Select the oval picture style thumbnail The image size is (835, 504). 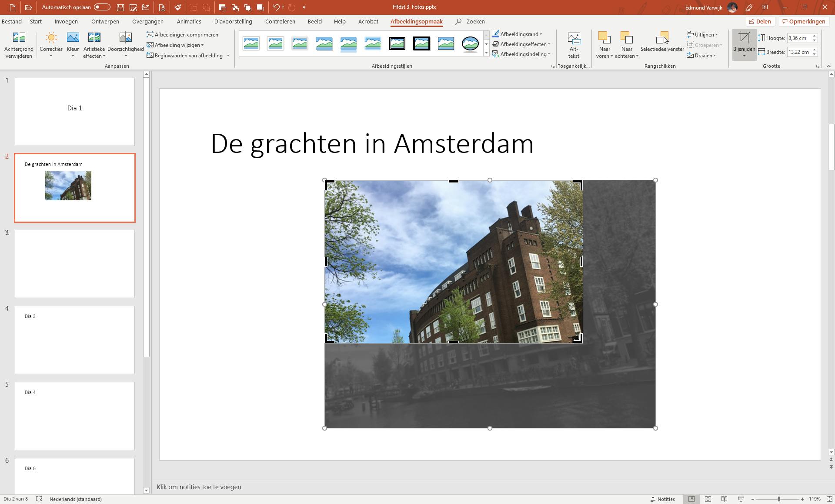pos(470,43)
